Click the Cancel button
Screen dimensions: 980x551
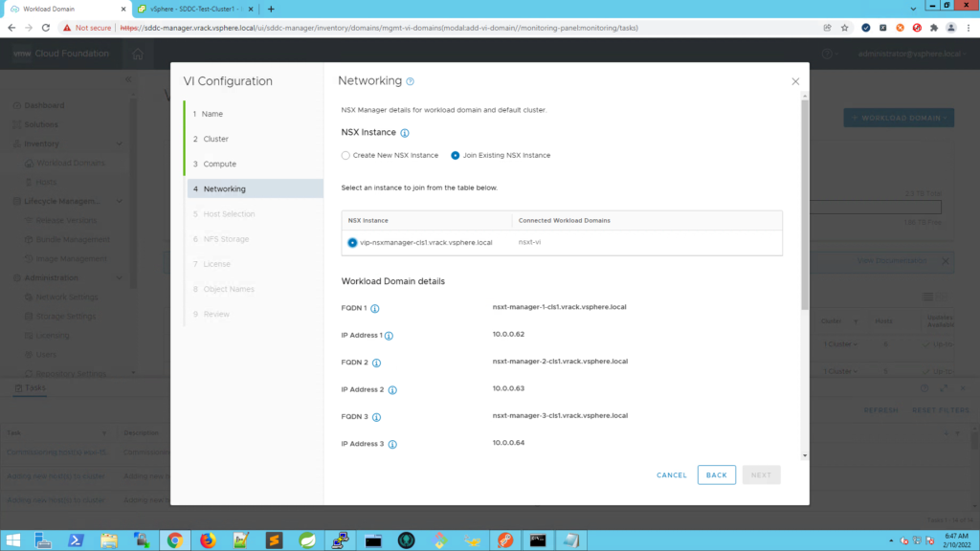point(671,475)
